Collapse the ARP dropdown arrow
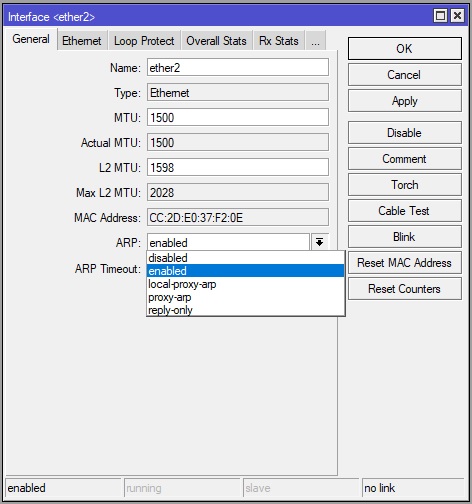 (x=320, y=242)
